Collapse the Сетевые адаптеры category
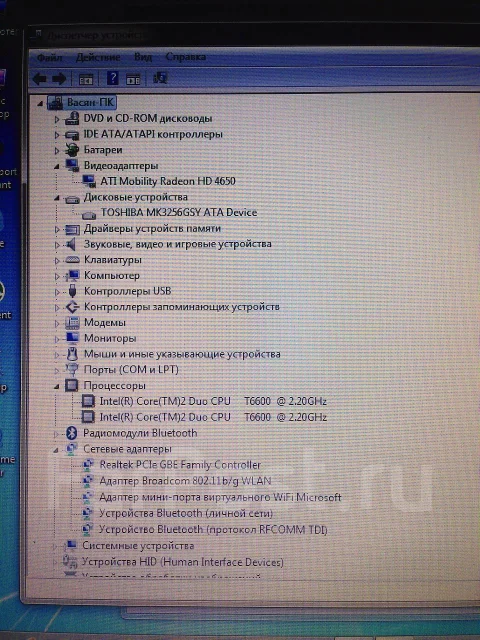 pos(56,450)
